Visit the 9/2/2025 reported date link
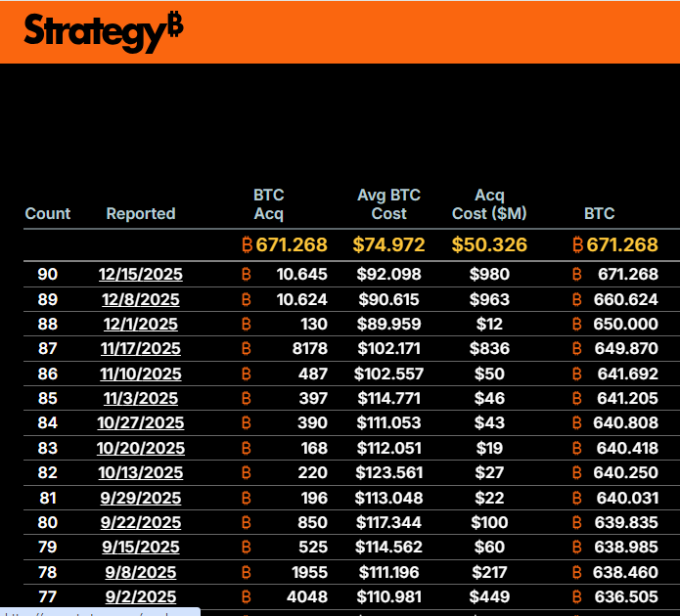The image size is (680, 616). coord(141,596)
